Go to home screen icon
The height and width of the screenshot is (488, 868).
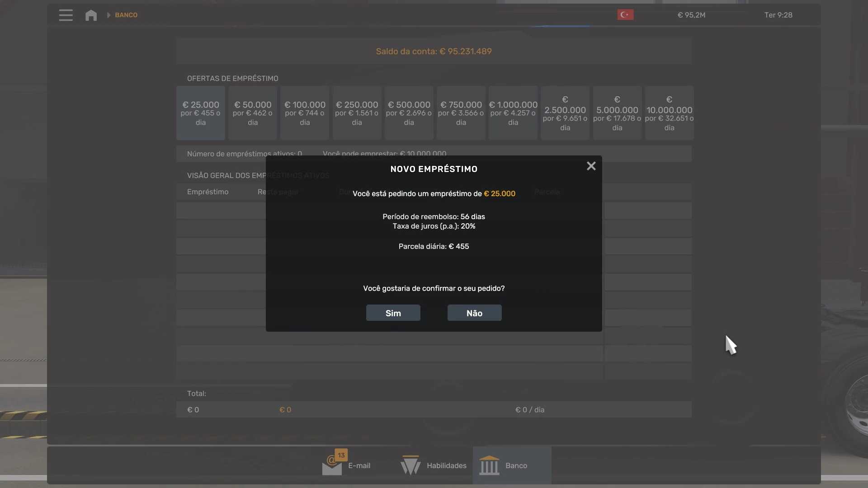click(91, 15)
